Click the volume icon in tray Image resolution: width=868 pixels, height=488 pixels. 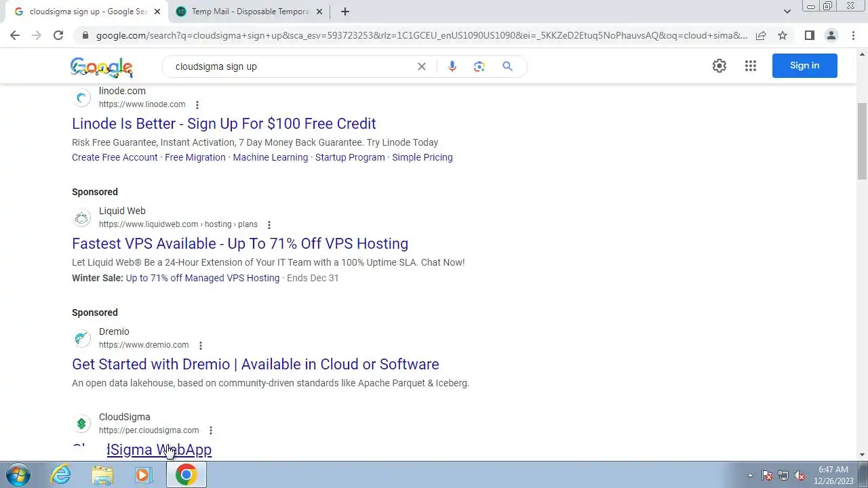click(800, 475)
